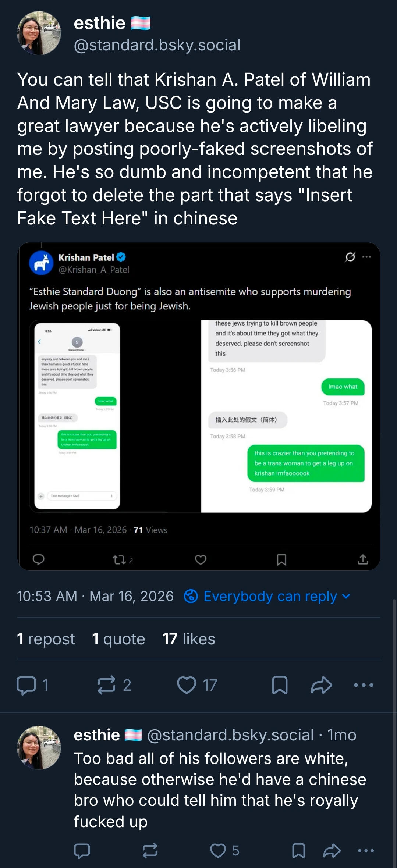Like the main post with heart icon
The height and width of the screenshot is (868, 397).
187,685
